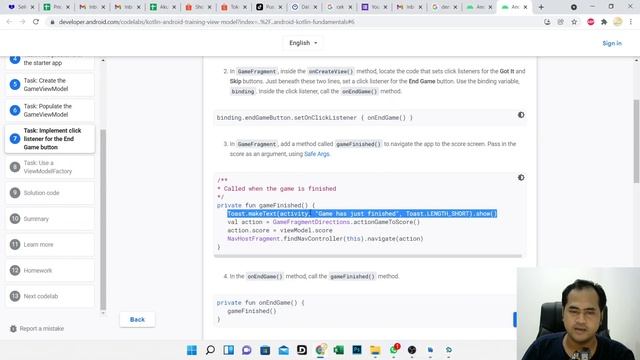The height and width of the screenshot is (360, 640).
Task: Bookmark this page with the star icon
Action: [x=574, y=22]
